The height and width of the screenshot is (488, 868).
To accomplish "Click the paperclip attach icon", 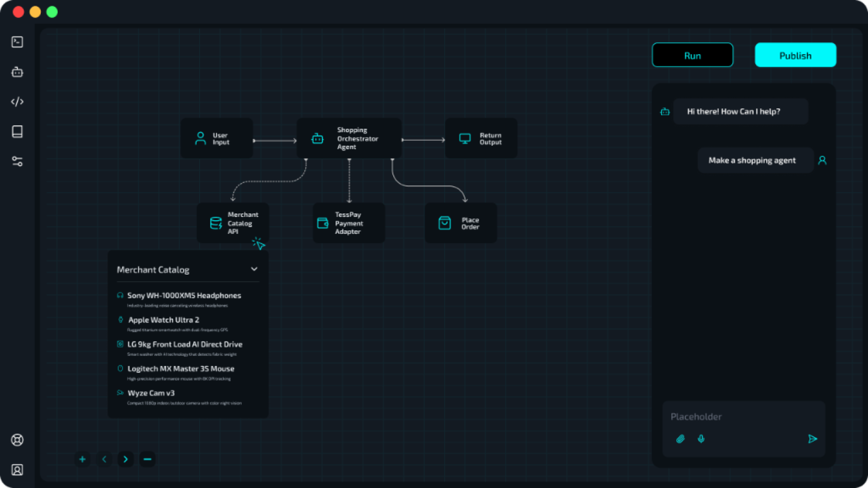I will click(680, 439).
